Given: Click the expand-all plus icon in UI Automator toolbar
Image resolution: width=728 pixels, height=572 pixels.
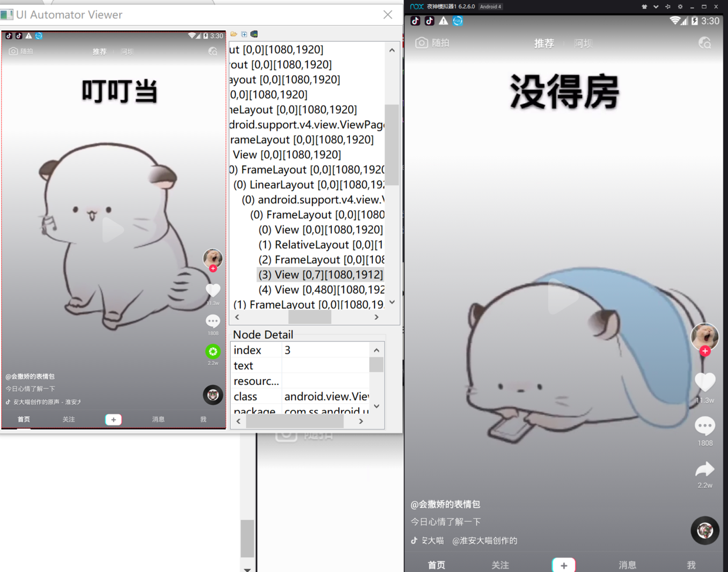Looking at the screenshot, I should [x=244, y=34].
